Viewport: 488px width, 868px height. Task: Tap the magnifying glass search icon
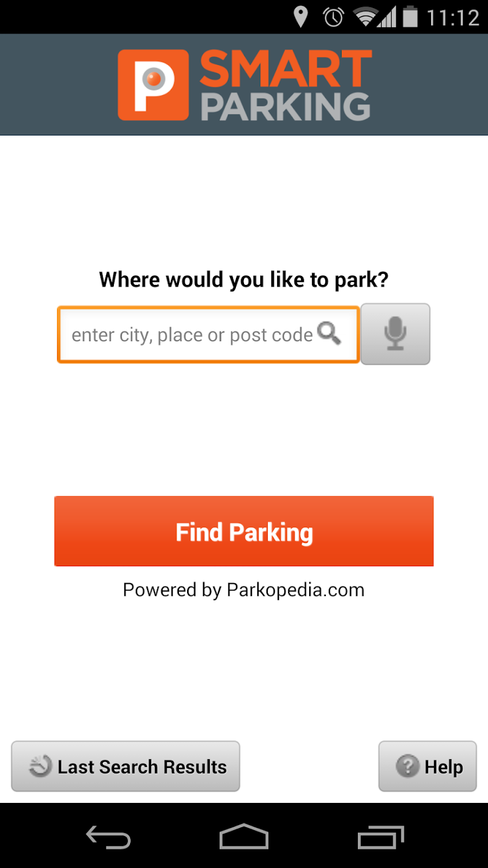click(x=329, y=334)
